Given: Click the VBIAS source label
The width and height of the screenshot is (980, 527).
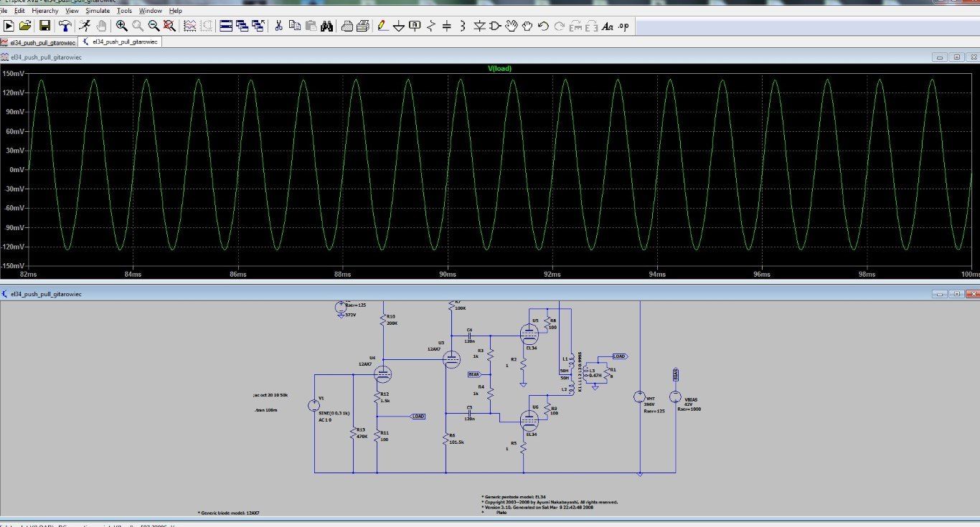Looking at the screenshot, I should [x=692, y=399].
